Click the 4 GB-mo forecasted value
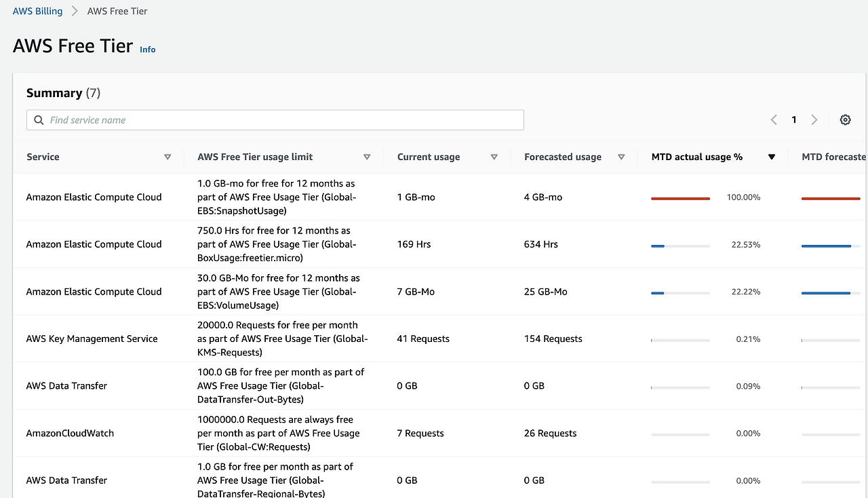 (543, 197)
